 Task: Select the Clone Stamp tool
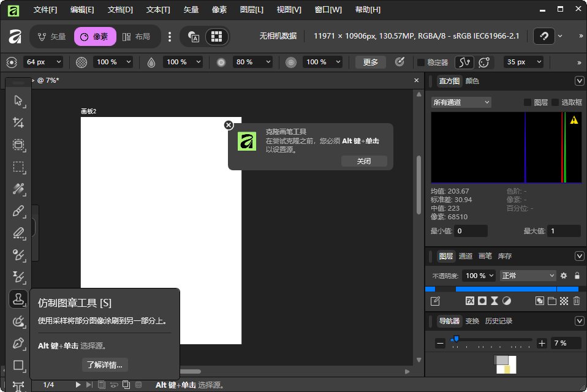[18, 300]
